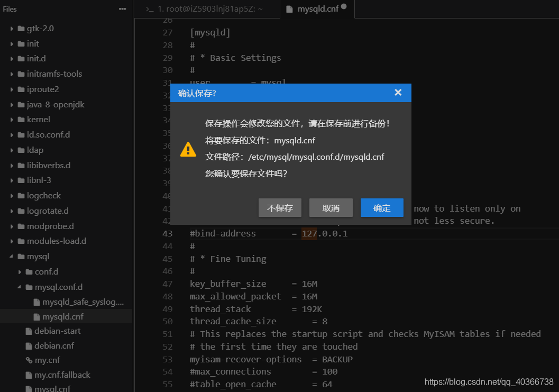559x392 pixels.
Task: Open mysqld_safe_syslog file in tree
Action: point(83,302)
